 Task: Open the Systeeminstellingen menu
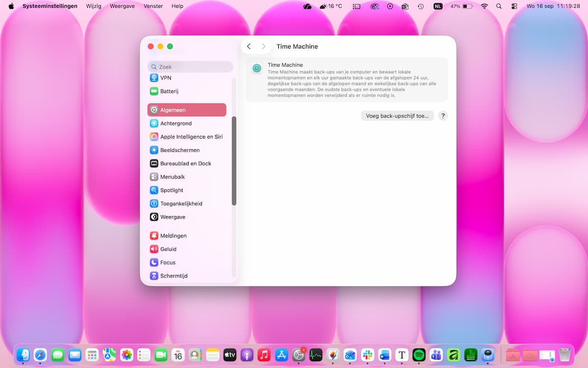click(x=50, y=6)
